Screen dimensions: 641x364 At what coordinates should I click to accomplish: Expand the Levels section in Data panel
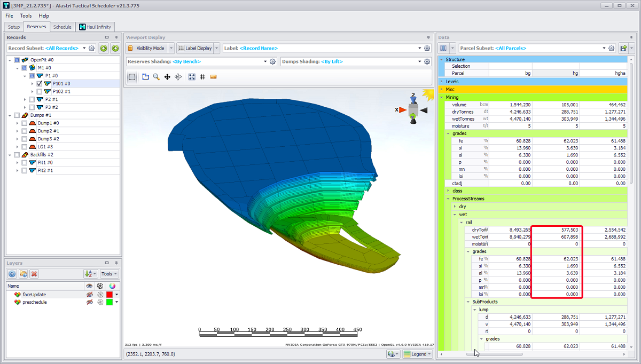[x=441, y=82]
